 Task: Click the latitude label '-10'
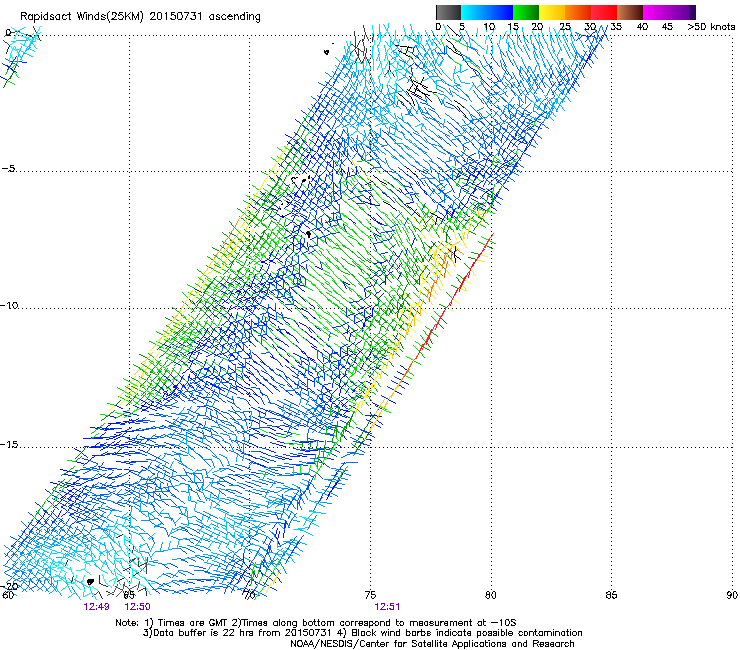point(9,305)
